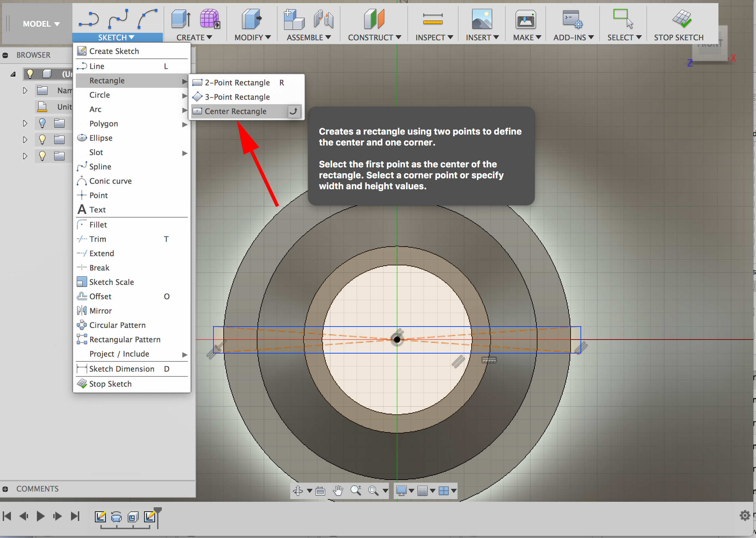
Task: Choose 2-Point Rectangle from submenu
Action: pyautogui.click(x=246, y=83)
